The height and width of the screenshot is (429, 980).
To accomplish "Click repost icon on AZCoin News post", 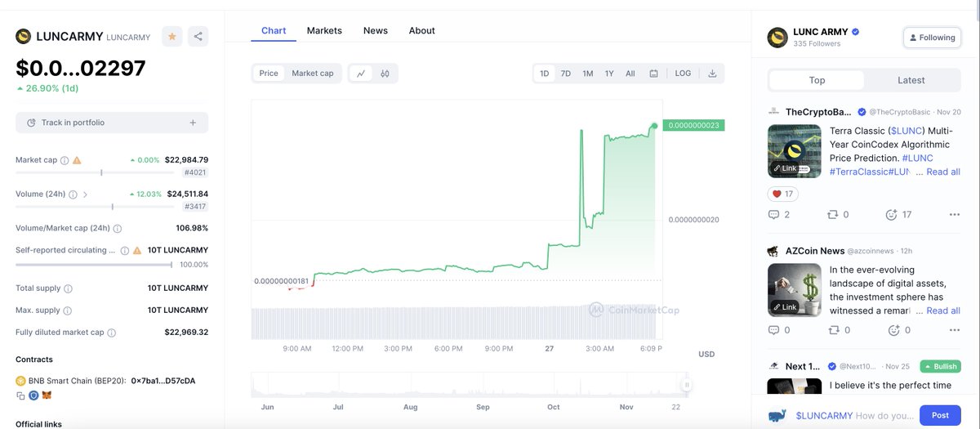I will 832,330.
